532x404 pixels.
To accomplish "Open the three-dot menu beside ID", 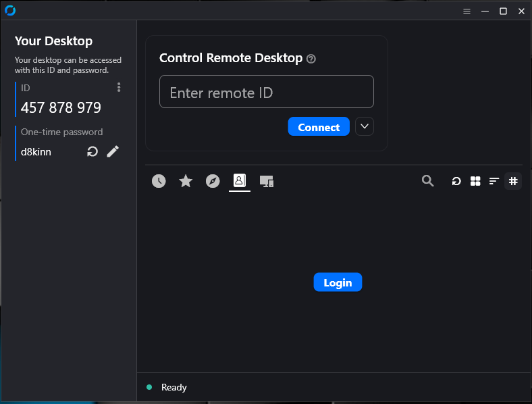I will pos(119,87).
